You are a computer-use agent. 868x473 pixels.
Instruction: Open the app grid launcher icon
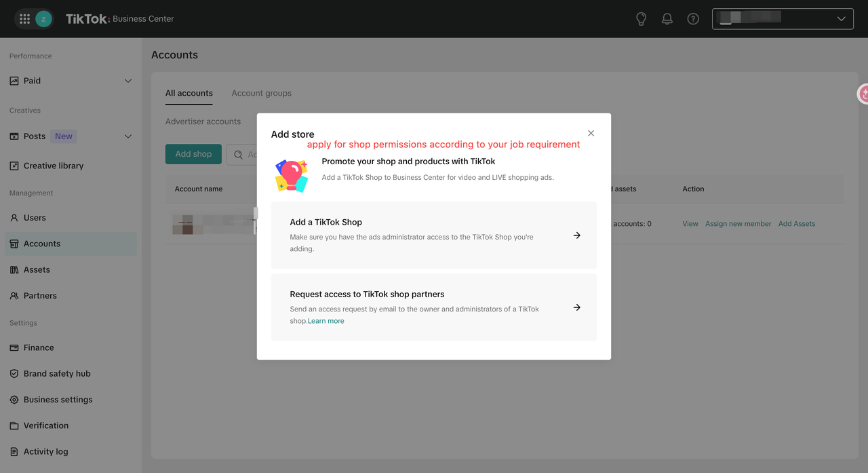pyautogui.click(x=24, y=19)
